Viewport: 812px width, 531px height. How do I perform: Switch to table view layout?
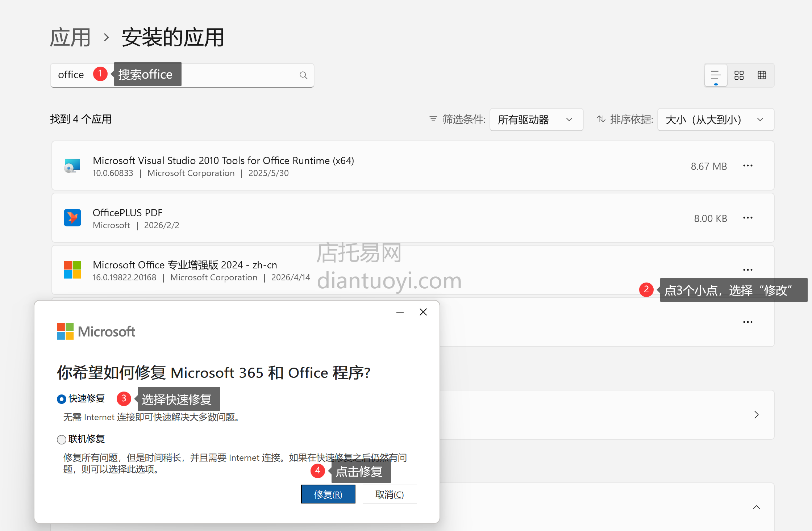tap(762, 75)
